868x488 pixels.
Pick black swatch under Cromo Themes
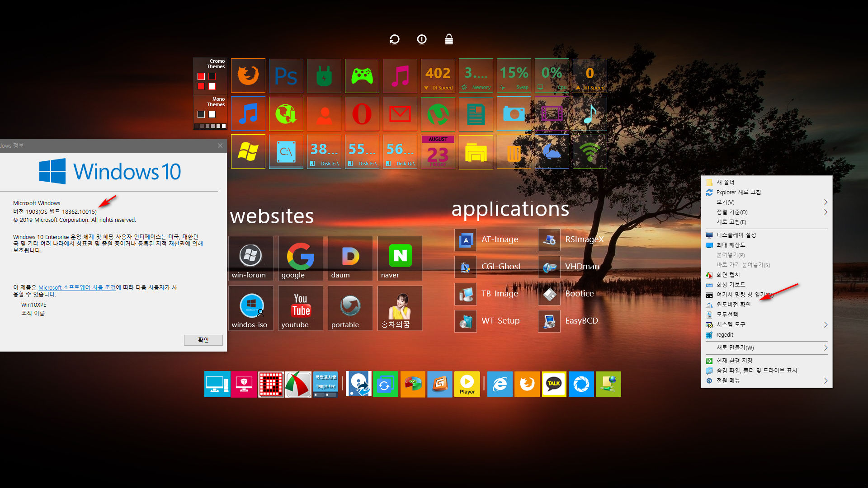coord(212,76)
